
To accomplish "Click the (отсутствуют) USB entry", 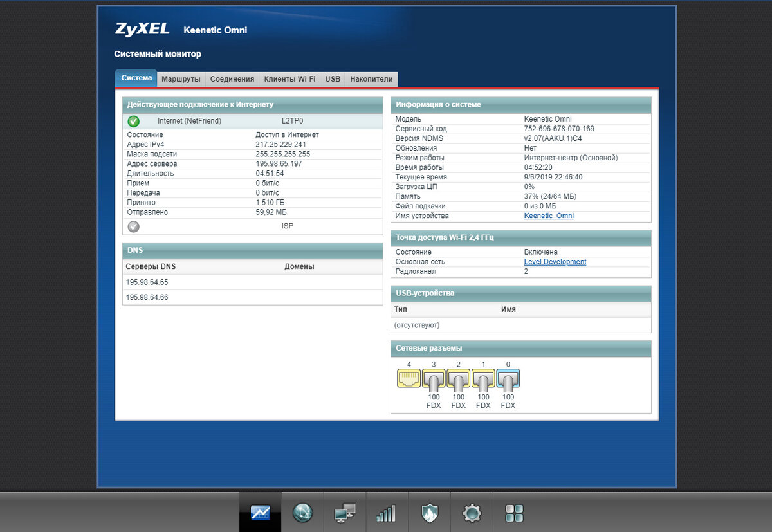I will pos(417,326).
